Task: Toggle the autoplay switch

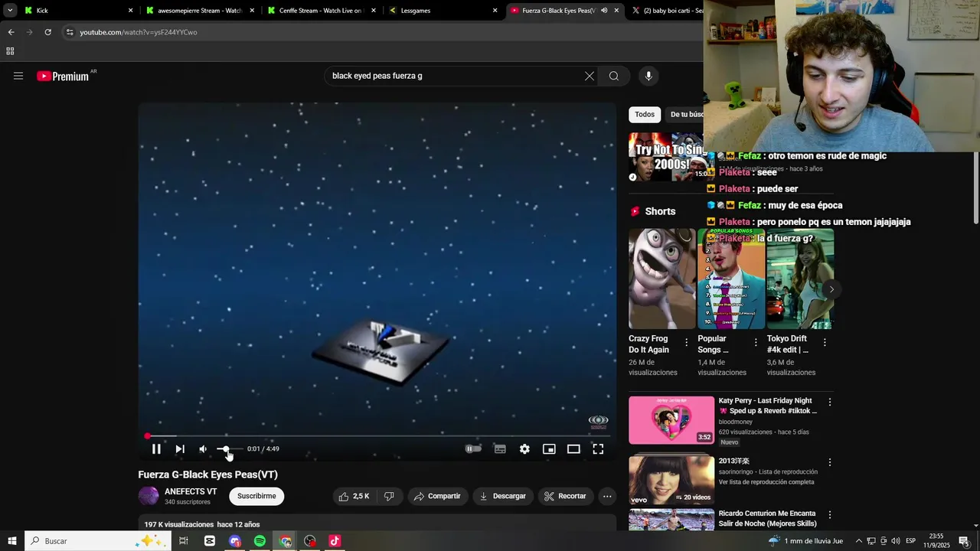Action: [x=473, y=449]
